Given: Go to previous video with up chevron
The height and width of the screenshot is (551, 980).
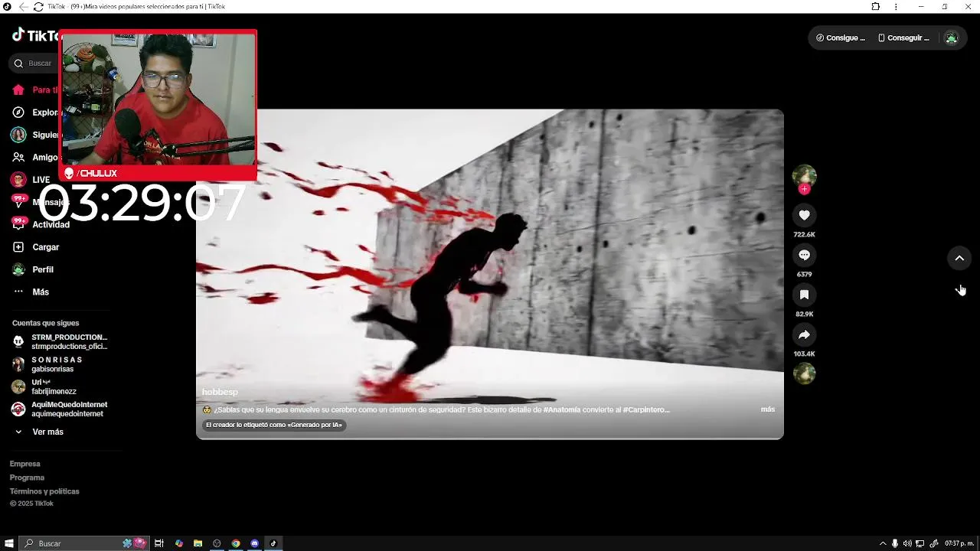Looking at the screenshot, I should 959,259.
